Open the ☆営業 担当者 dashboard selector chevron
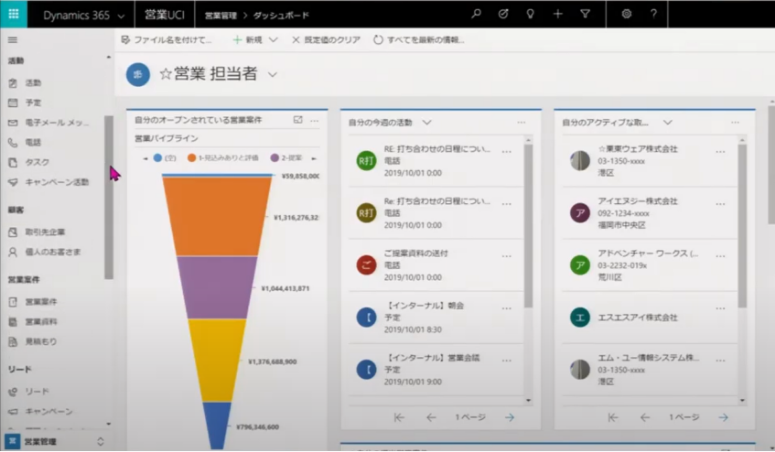This screenshot has width=775, height=452. [272, 74]
